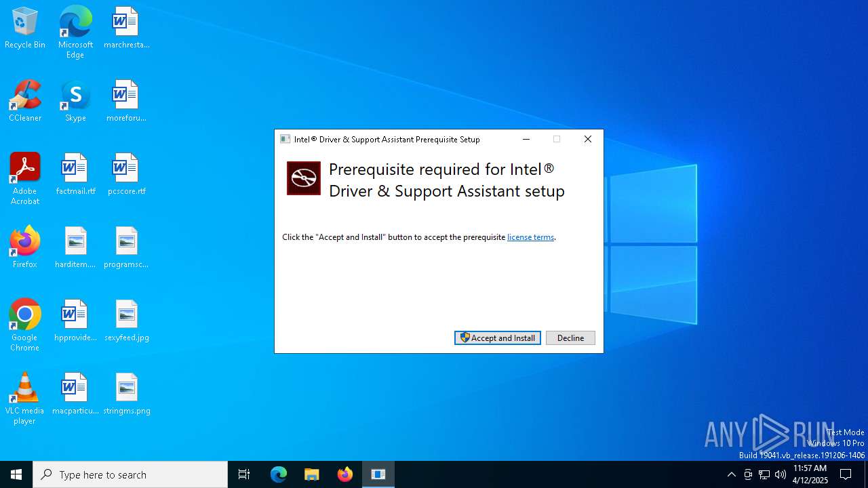This screenshot has height=488, width=868.
Task: Select Firefox desktop shortcut
Action: coord(25,247)
